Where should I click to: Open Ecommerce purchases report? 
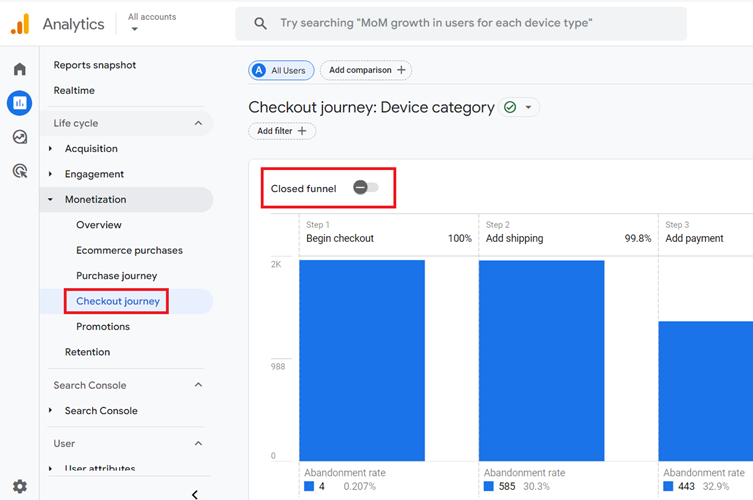(129, 250)
